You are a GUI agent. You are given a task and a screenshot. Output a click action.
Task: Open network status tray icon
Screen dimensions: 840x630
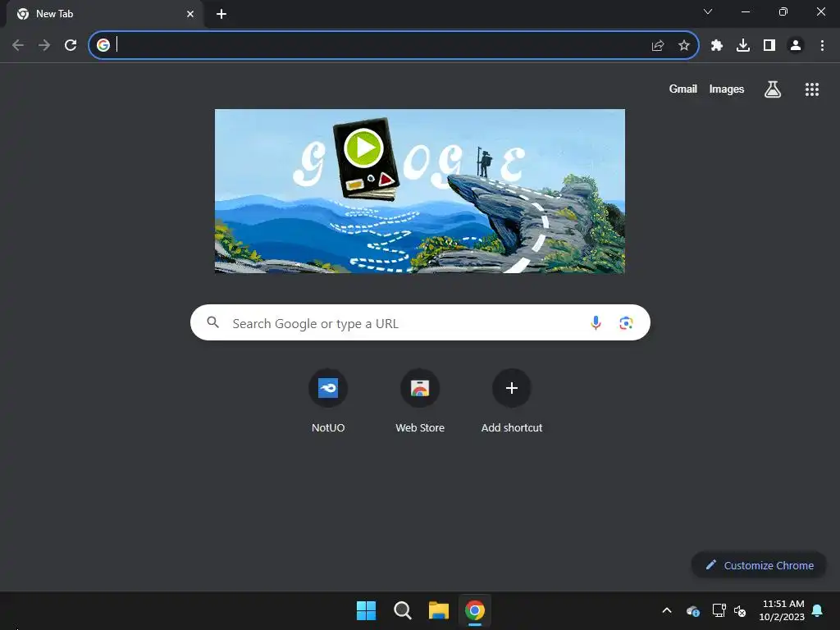pyautogui.click(x=719, y=610)
